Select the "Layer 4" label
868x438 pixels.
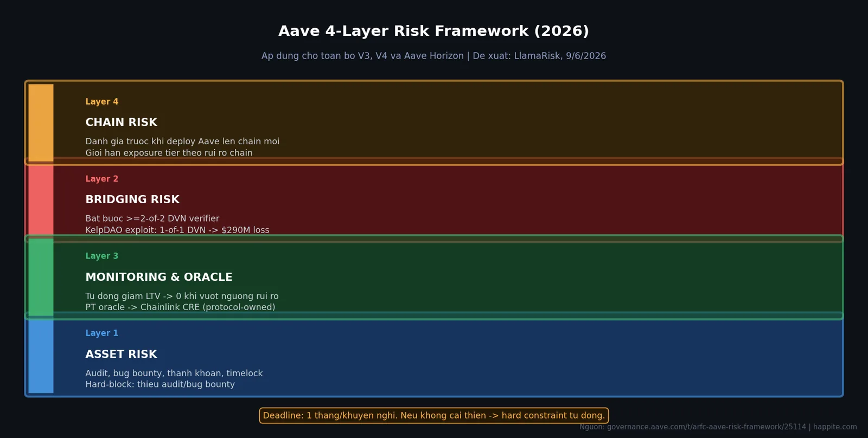(101, 102)
